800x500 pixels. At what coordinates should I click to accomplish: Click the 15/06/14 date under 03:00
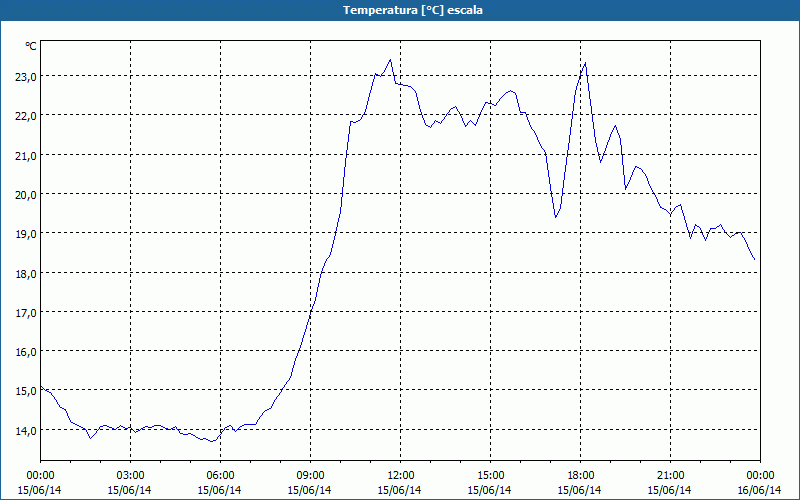coord(130,490)
